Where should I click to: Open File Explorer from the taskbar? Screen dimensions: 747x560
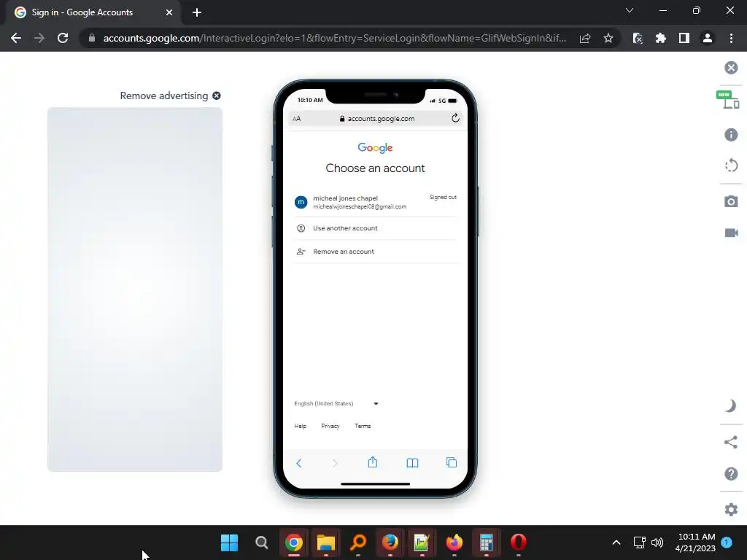point(326,542)
